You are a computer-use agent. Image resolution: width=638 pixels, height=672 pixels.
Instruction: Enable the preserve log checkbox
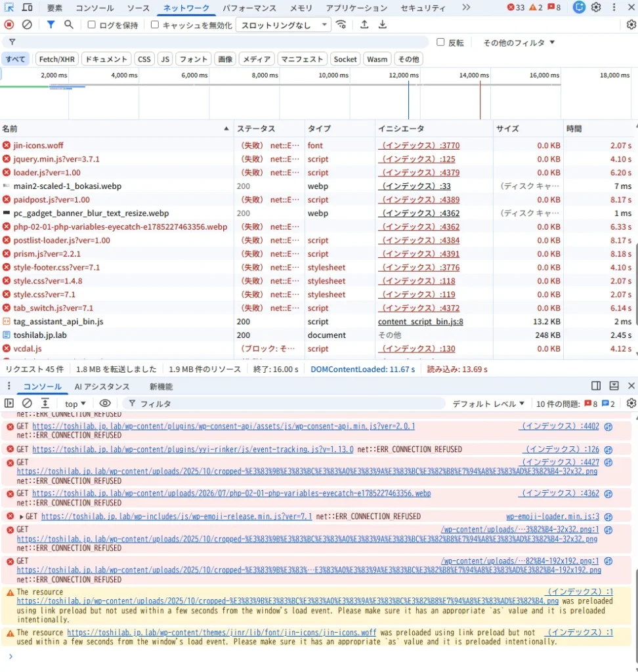click(91, 25)
